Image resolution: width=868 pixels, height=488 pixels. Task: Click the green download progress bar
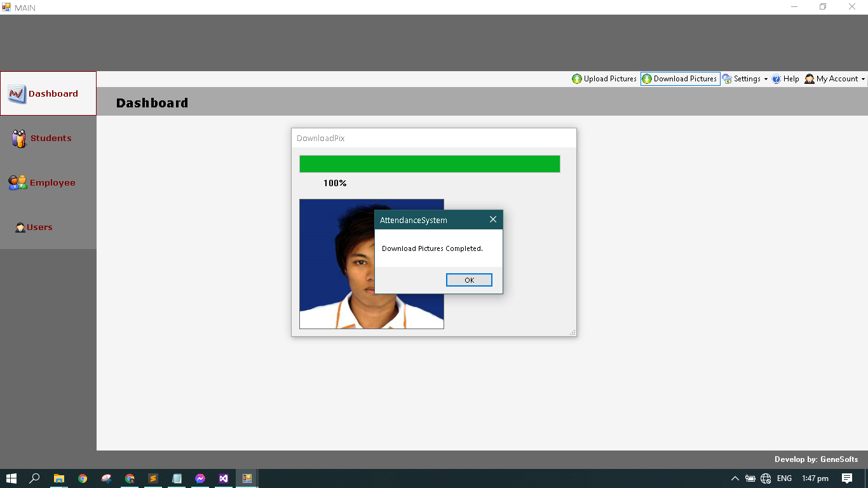coord(430,164)
